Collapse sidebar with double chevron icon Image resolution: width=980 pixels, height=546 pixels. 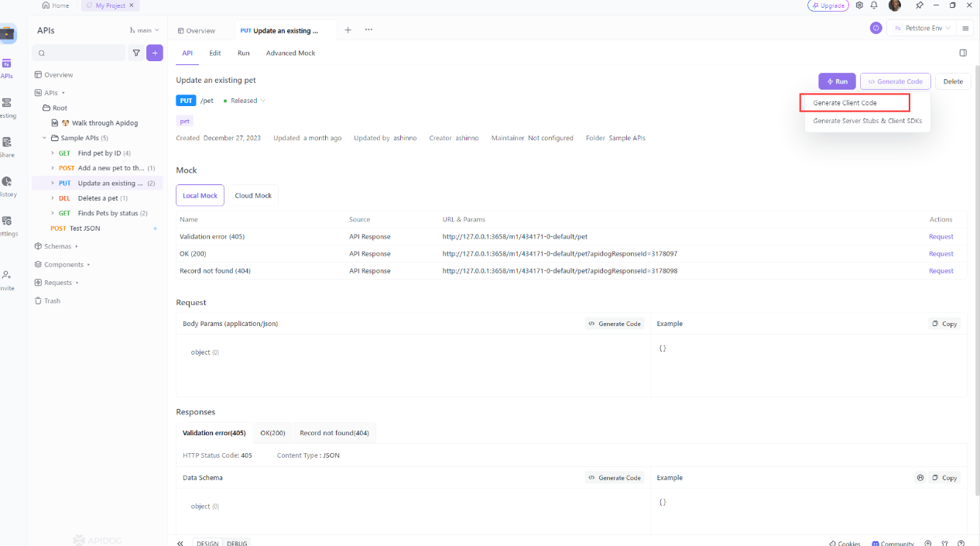[180, 543]
